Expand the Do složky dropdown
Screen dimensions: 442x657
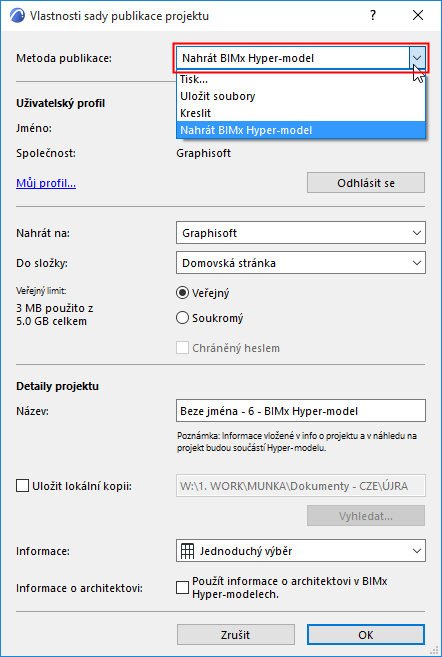301,263
